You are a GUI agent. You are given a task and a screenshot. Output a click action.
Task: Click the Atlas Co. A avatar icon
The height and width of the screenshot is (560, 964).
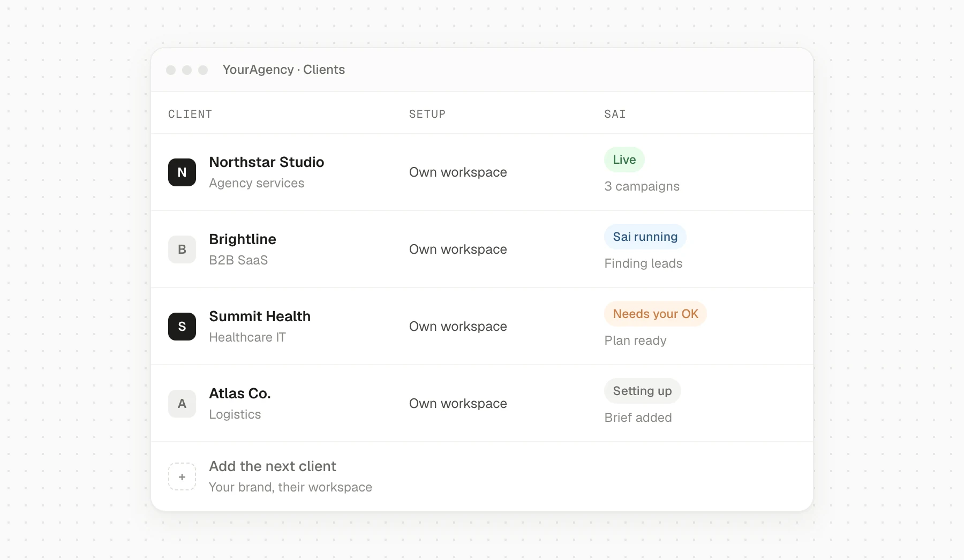pos(182,404)
